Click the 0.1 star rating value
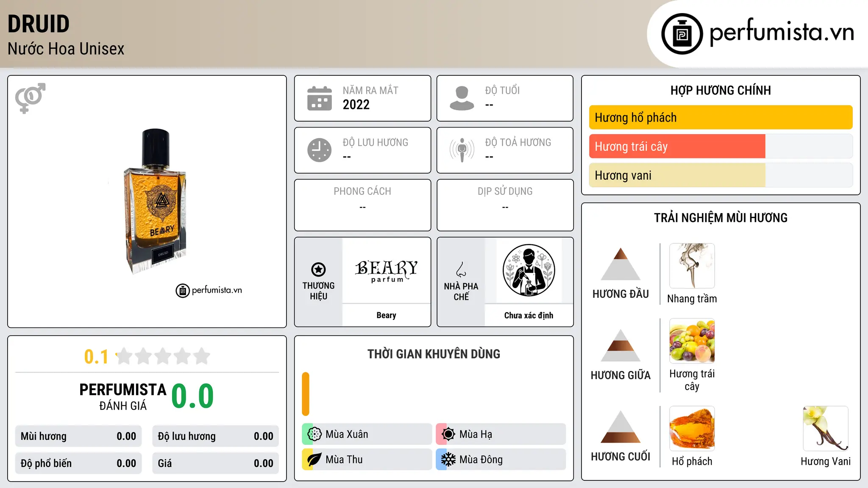868x488 pixels. [x=96, y=357]
